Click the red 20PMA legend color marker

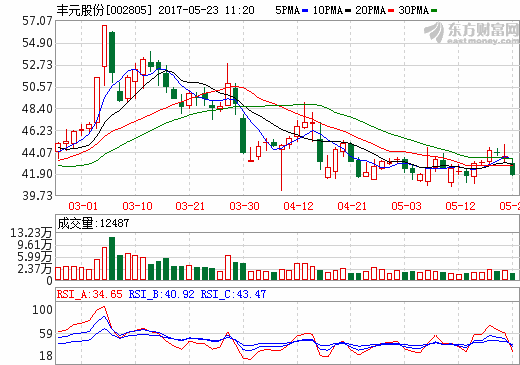coord(391,11)
